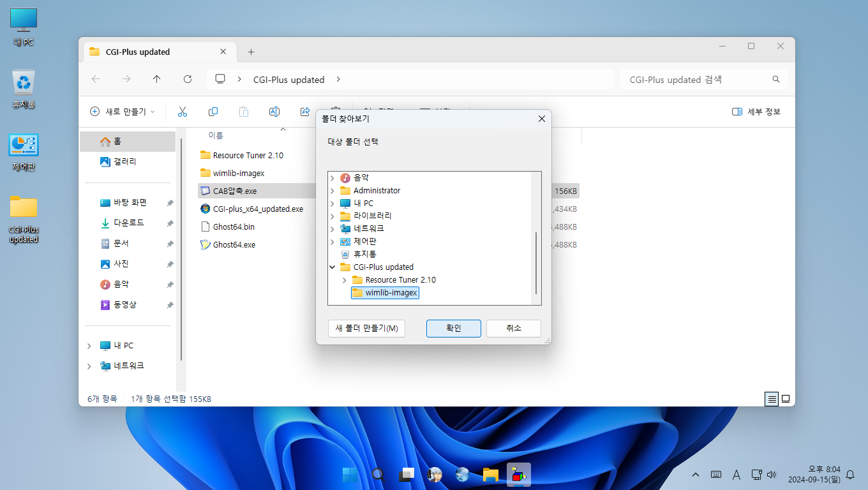Select 제어판 in folder dialog tree

(x=358, y=241)
